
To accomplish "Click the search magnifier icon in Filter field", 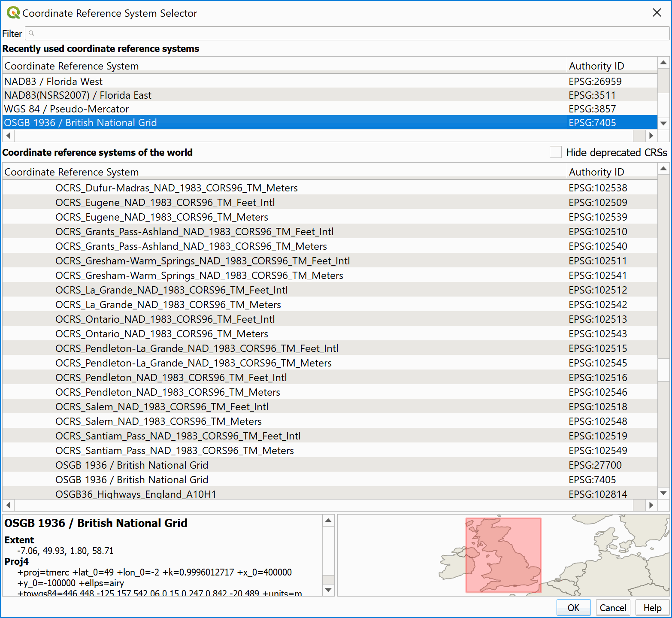I will tap(31, 33).
